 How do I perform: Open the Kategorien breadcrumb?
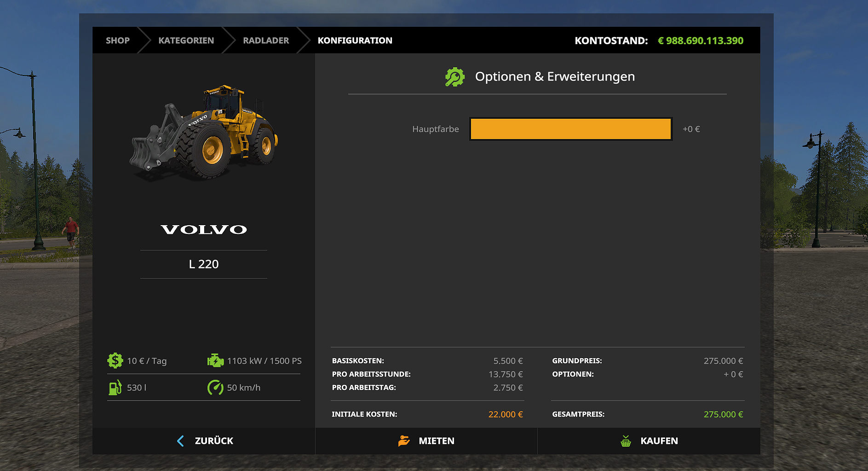tap(186, 41)
